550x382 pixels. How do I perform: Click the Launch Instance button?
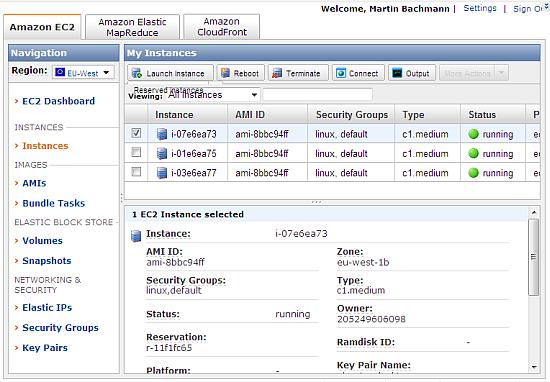point(170,73)
